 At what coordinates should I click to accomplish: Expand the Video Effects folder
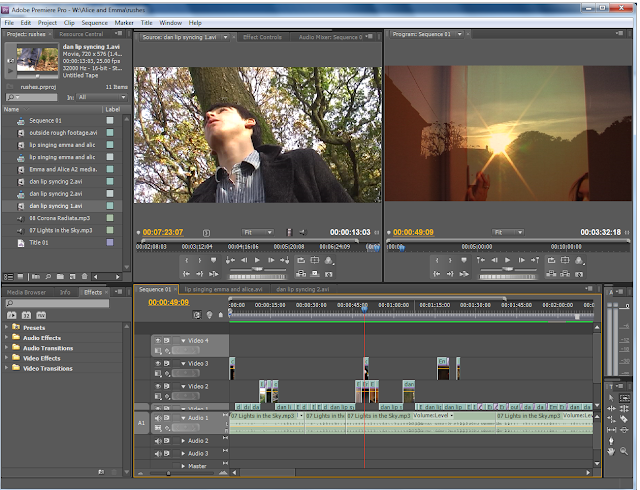coord(7,358)
